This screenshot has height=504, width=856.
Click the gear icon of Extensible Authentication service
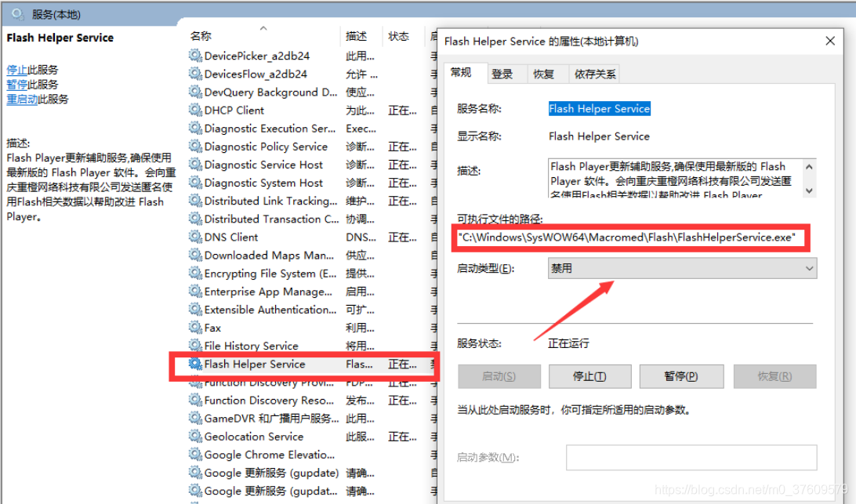pyautogui.click(x=195, y=309)
